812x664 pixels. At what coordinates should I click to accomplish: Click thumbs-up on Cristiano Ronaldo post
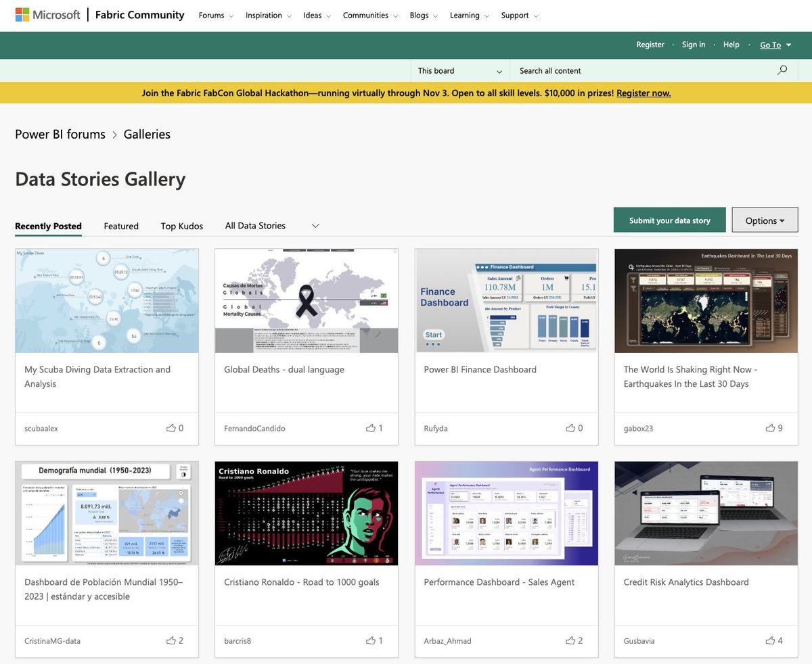[370, 640]
